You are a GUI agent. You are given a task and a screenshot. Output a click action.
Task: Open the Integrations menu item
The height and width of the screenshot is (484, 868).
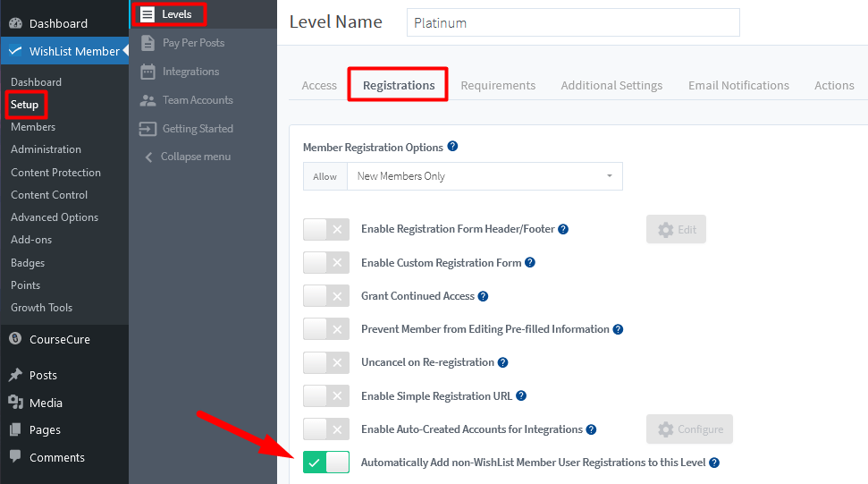pyautogui.click(x=190, y=72)
